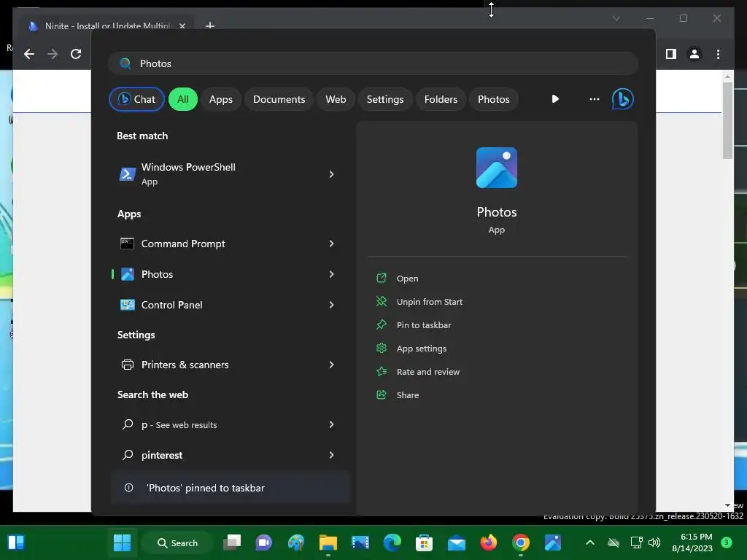Open Bing Chat filter in search
The height and width of the screenshot is (560, 747).
136,99
